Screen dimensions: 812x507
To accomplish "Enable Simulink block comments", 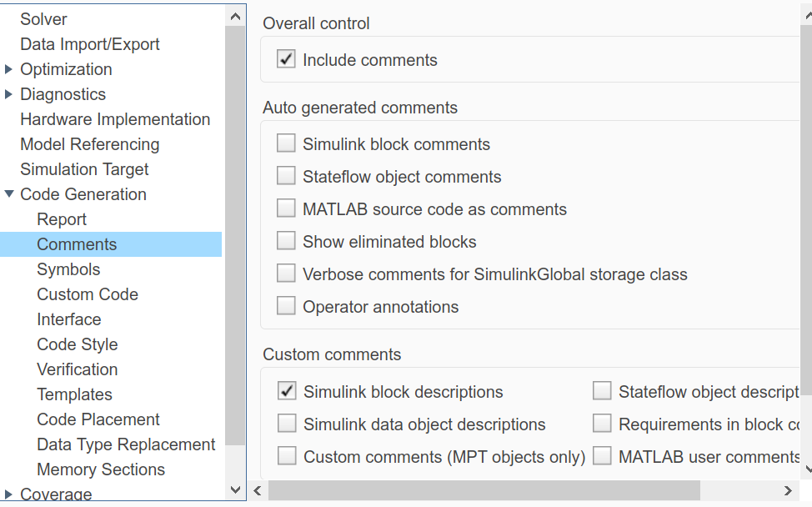I will pos(286,143).
